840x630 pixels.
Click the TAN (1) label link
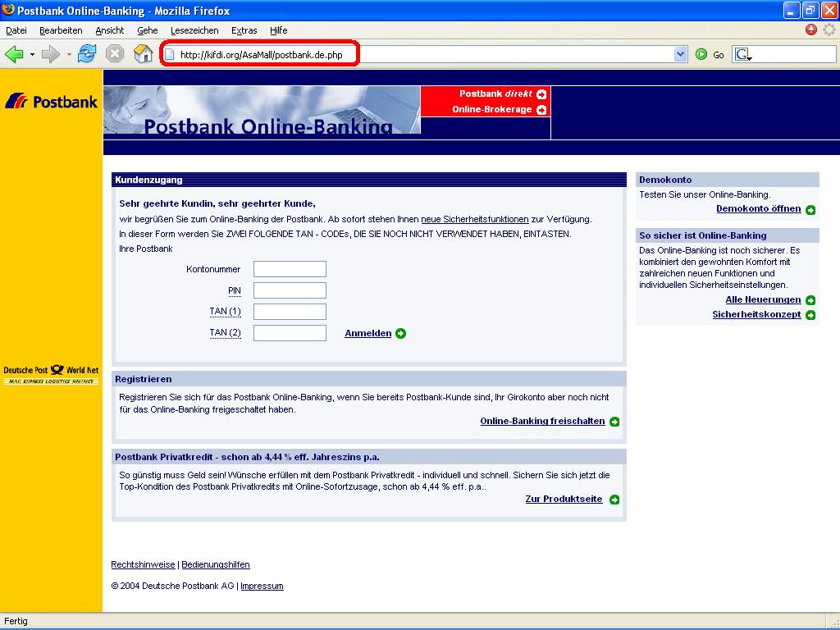225,311
